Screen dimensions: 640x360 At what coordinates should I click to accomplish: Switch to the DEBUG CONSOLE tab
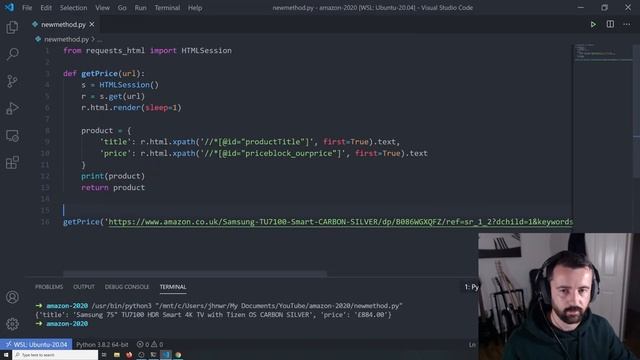(127, 287)
